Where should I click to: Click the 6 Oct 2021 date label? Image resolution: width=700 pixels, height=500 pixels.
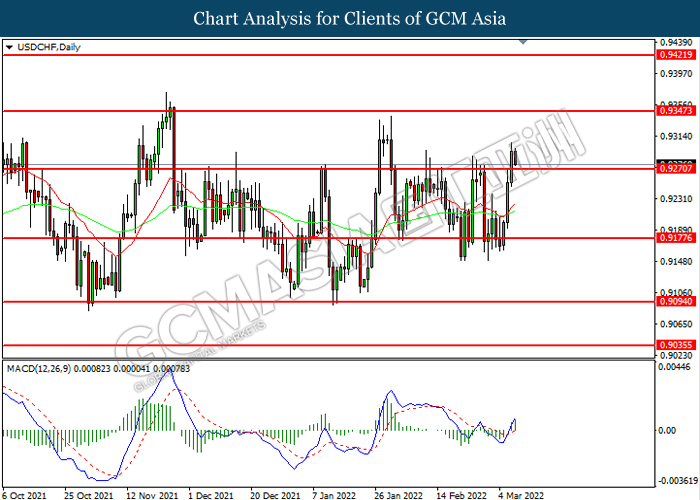[24, 495]
